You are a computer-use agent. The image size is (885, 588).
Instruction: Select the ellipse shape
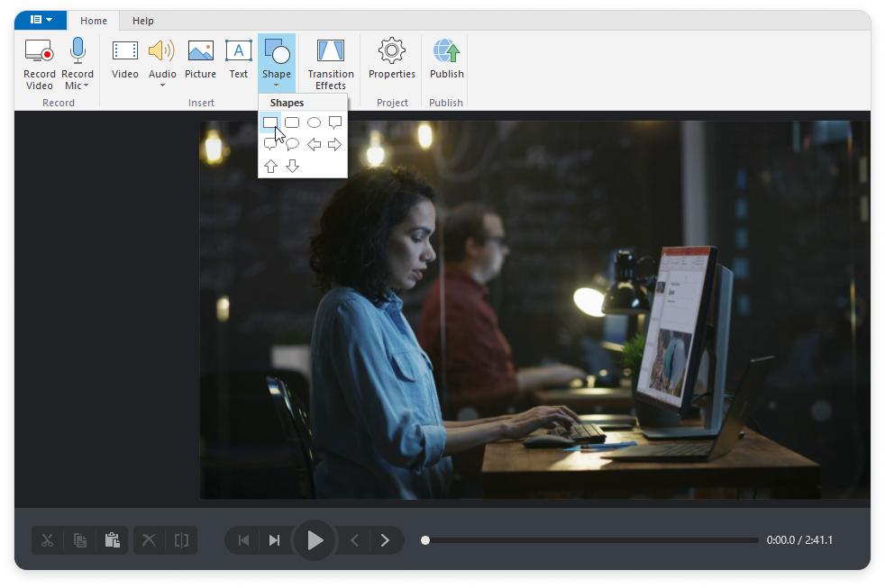pyautogui.click(x=314, y=122)
